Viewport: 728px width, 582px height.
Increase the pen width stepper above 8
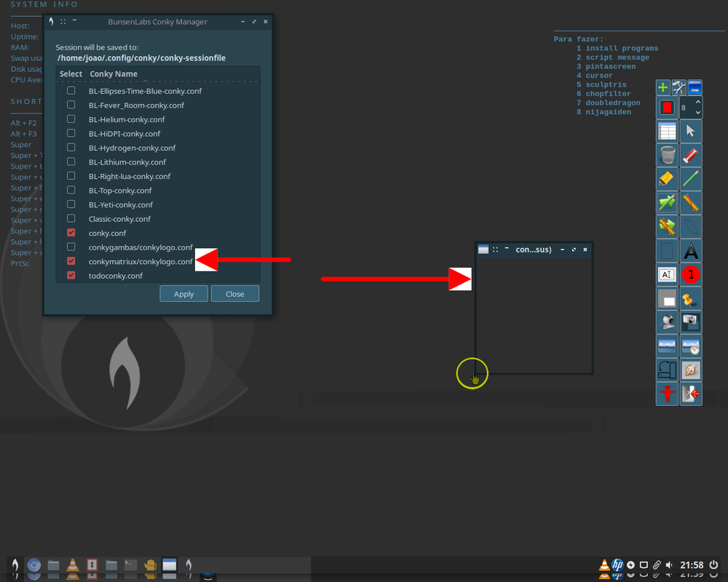coord(698,102)
